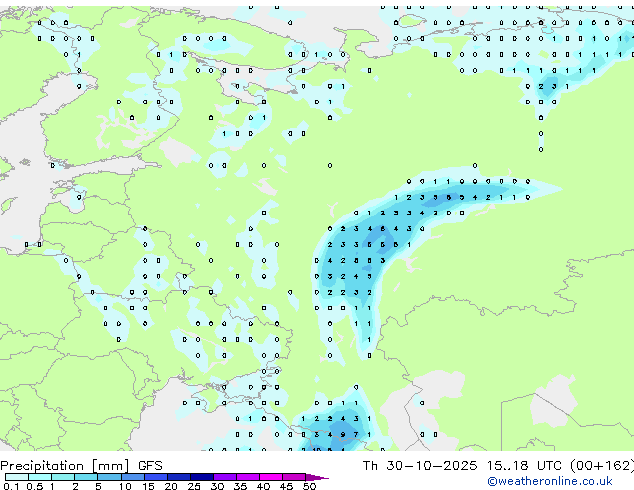Click the legend label "35"
The height and width of the screenshot is (490, 634).
click(240, 486)
